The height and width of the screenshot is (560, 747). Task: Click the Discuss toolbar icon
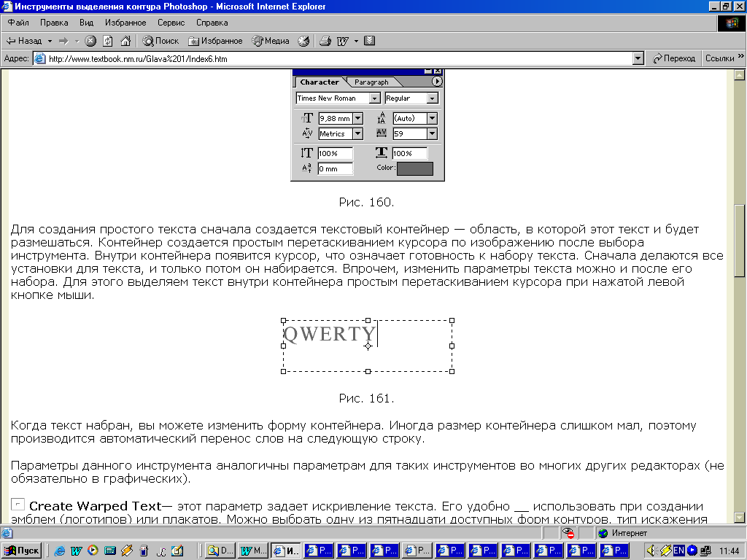pyautogui.click(x=370, y=41)
